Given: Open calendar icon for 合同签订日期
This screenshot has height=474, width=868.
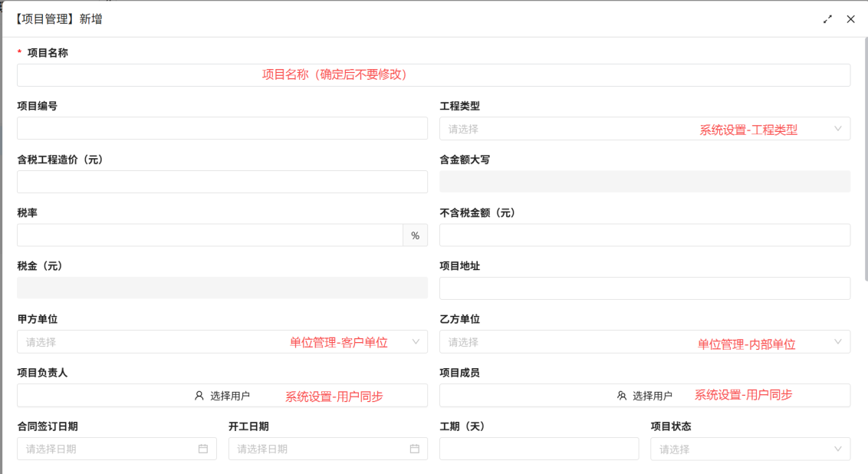Looking at the screenshot, I should point(203,449).
